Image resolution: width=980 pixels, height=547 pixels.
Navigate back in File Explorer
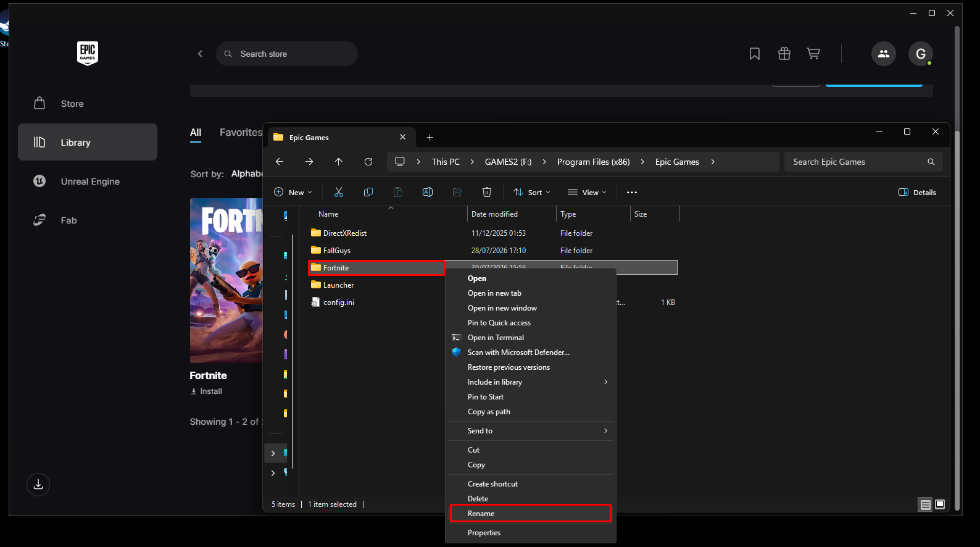(x=280, y=162)
